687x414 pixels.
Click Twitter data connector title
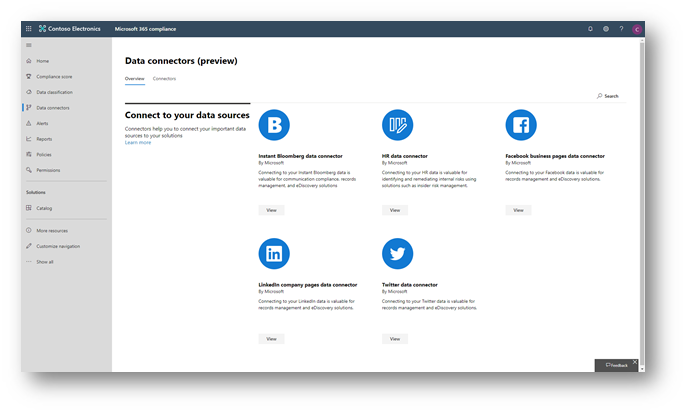[410, 285]
